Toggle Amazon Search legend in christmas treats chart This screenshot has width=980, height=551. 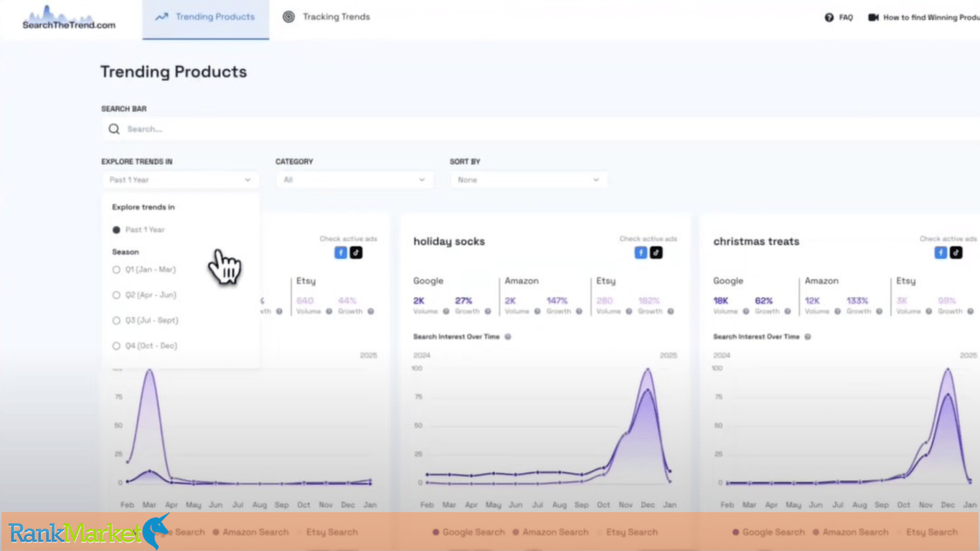(850, 532)
